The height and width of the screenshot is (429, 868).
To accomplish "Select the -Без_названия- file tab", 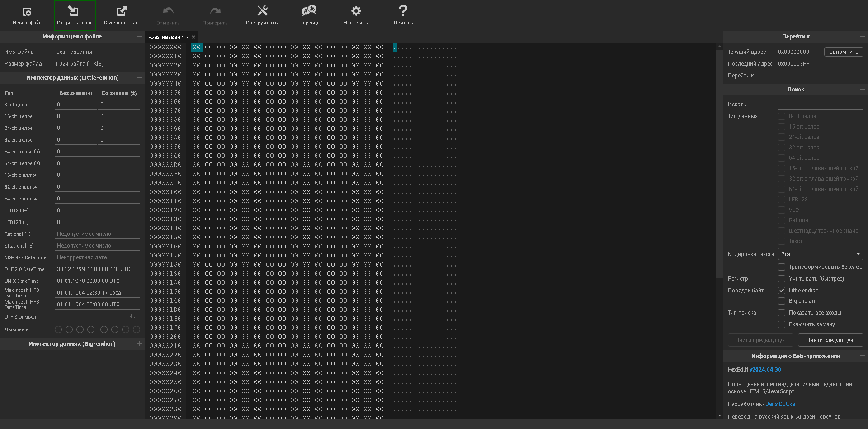I will click(x=169, y=37).
